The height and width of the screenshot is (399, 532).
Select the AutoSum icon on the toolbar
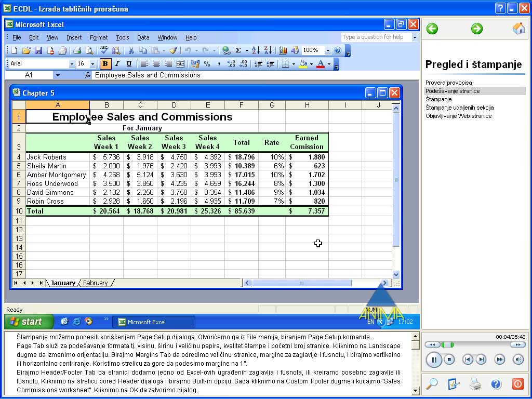click(x=237, y=50)
